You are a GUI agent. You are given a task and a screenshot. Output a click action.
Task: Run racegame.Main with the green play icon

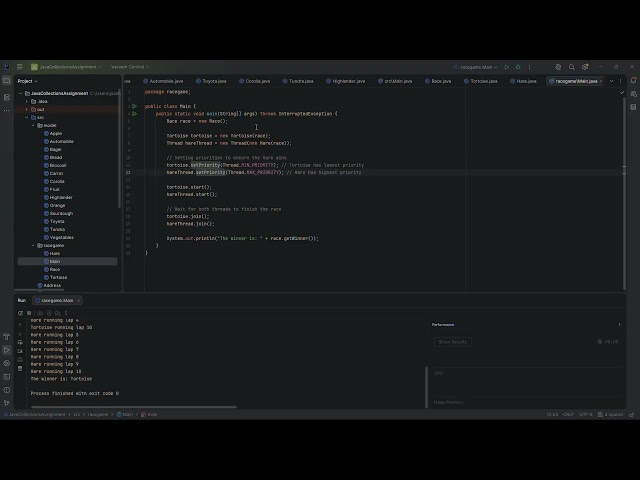[x=507, y=67]
